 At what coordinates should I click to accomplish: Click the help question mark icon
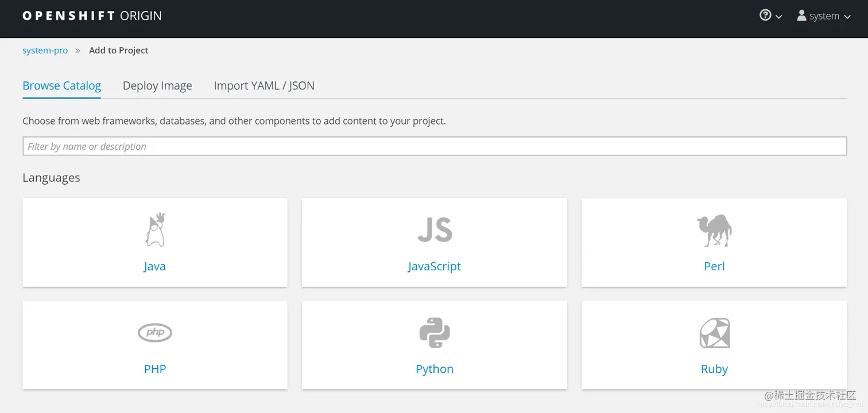coord(765,15)
